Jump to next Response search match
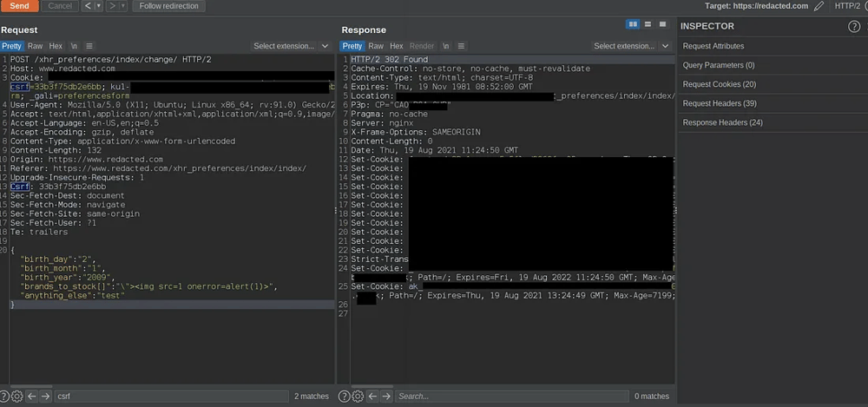This screenshot has height=407, width=868. [386, 396]
